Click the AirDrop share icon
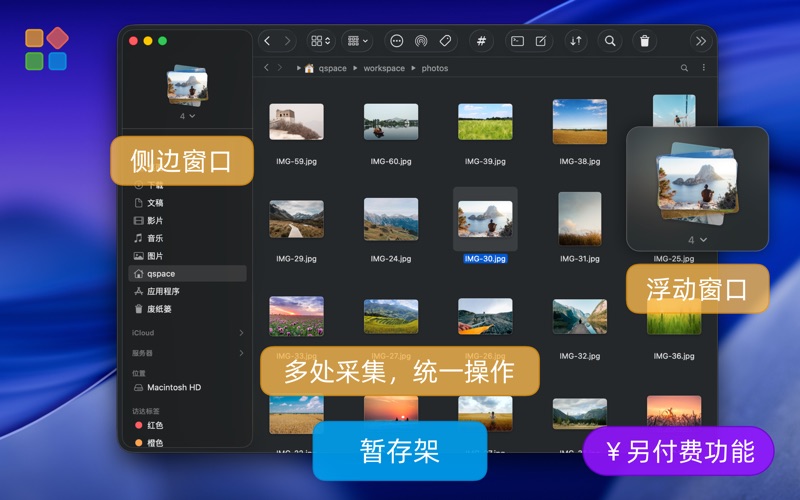Image resolution: width=800 pixels, height=500 pixels. (421, 41)
